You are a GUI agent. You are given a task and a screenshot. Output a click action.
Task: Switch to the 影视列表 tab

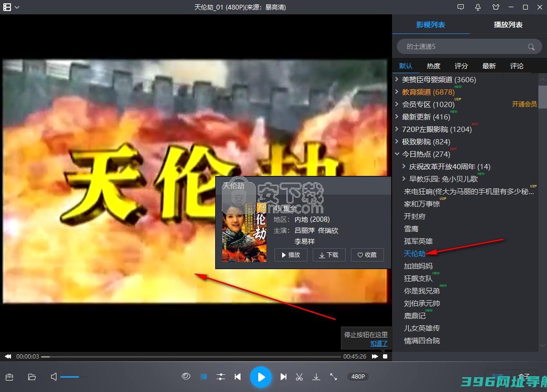pyautogui.click(x=430, y=25)
